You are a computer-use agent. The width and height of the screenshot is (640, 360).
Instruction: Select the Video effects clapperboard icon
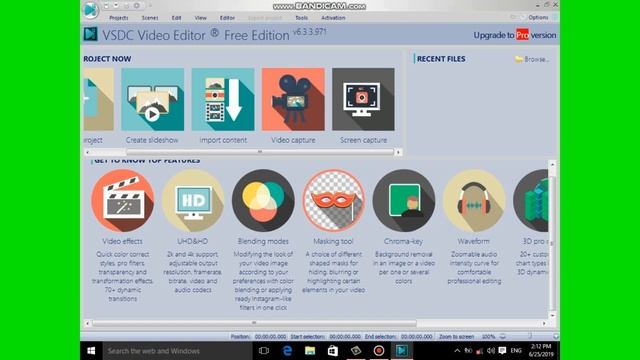pos(122,200)
